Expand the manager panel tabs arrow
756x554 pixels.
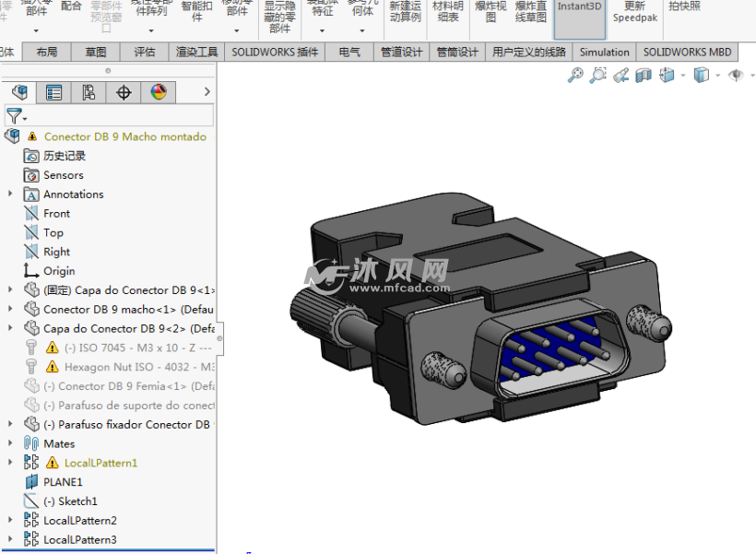coord(207,92)
